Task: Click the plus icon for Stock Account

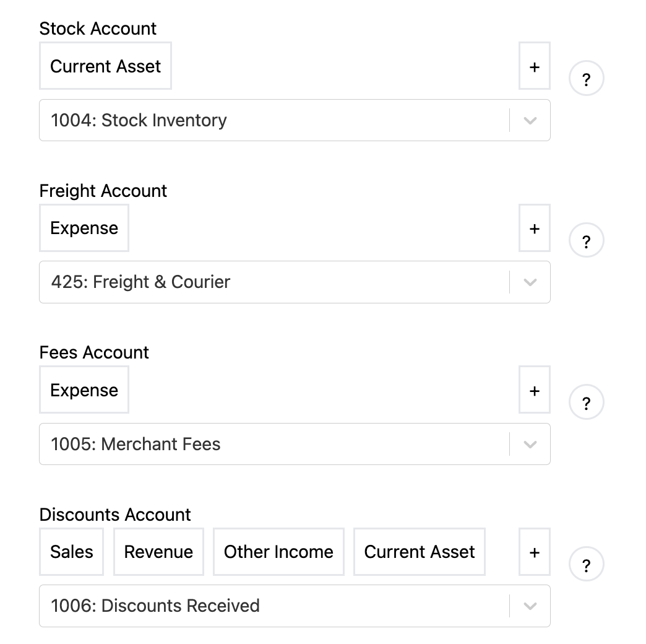Action: coord(535,66)
